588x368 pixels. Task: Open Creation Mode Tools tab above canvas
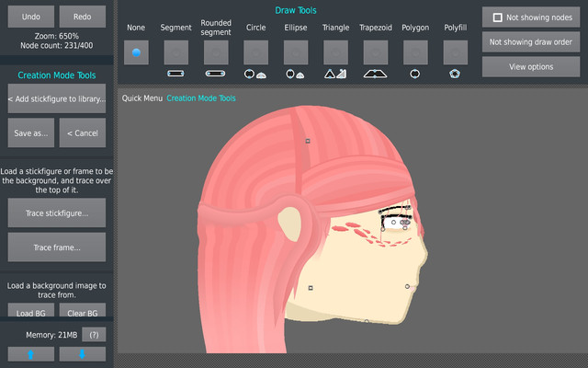click(x=201, y=98)
